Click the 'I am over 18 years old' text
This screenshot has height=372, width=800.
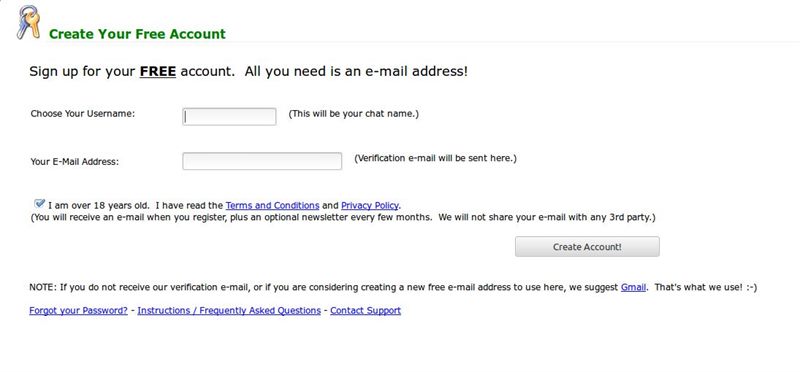click(x=99, y=206)
